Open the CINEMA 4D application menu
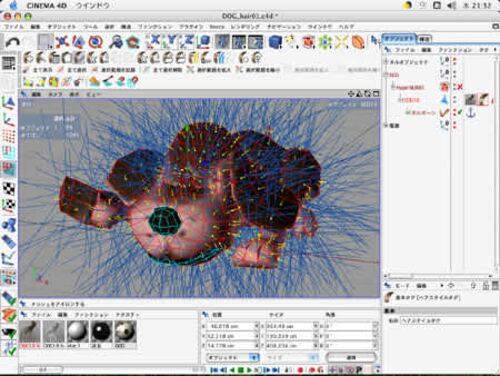The image size is (500, 376). click(46, 5)
